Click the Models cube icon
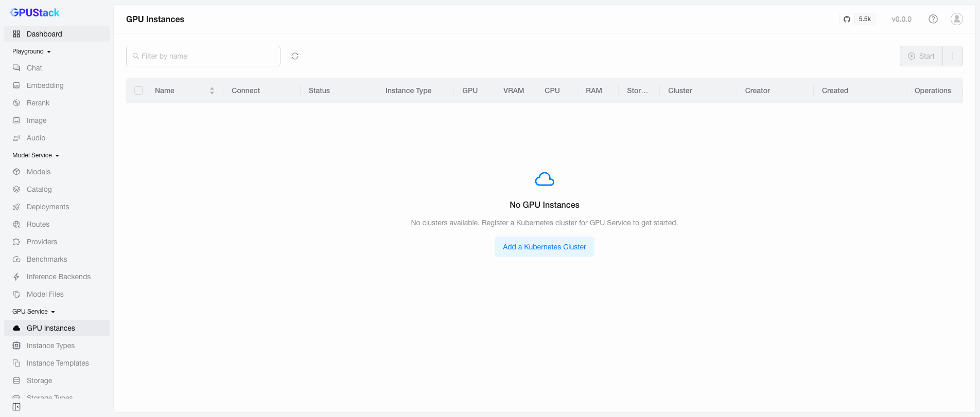 16,172
